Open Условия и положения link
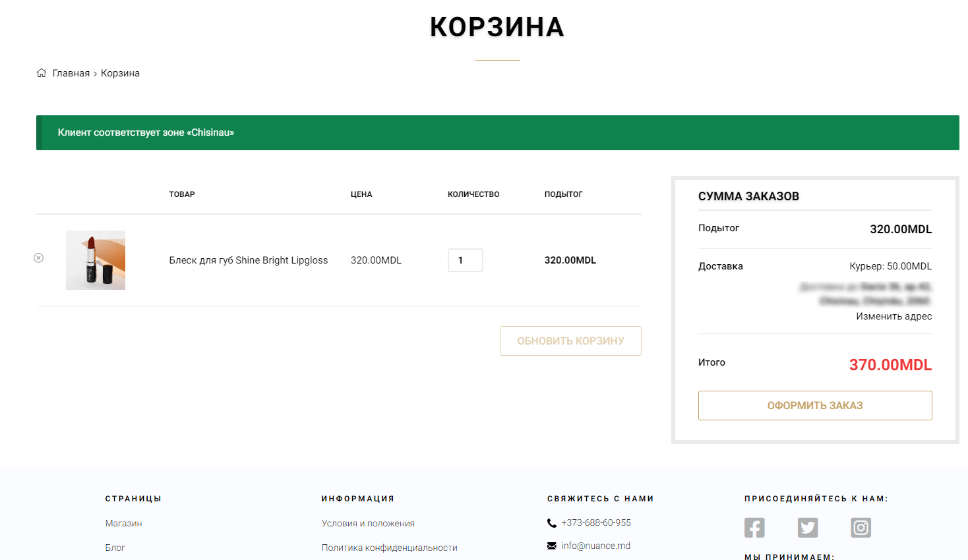This screenshot has height=560, width=968. tap(368, 523)
